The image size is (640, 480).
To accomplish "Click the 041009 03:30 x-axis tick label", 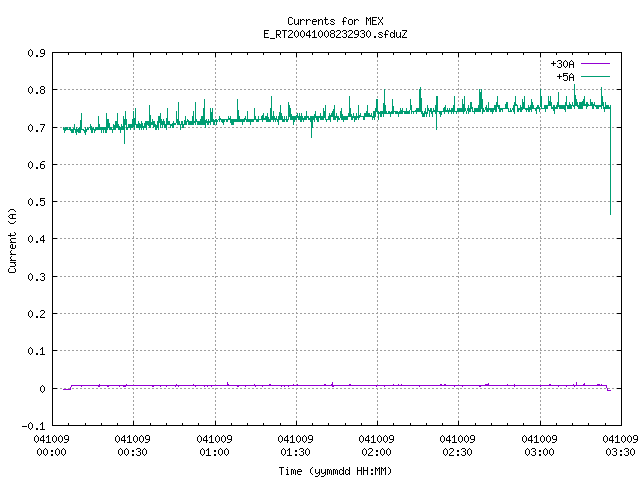I will point(620,446).
